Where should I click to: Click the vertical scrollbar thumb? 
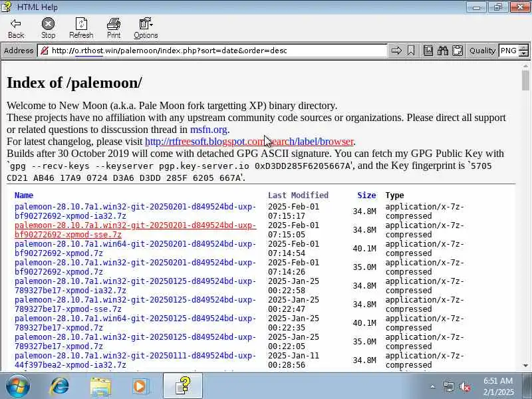tap(525, 80)
